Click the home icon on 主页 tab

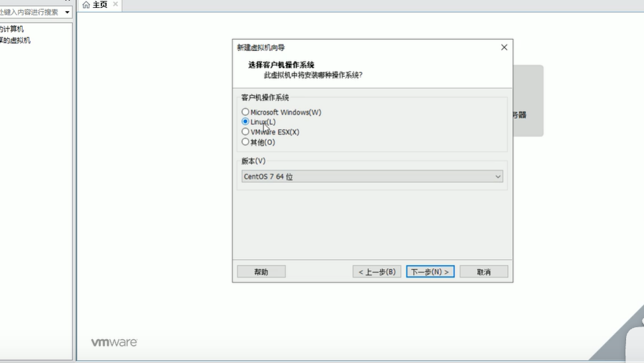click(x=86, y=5)
